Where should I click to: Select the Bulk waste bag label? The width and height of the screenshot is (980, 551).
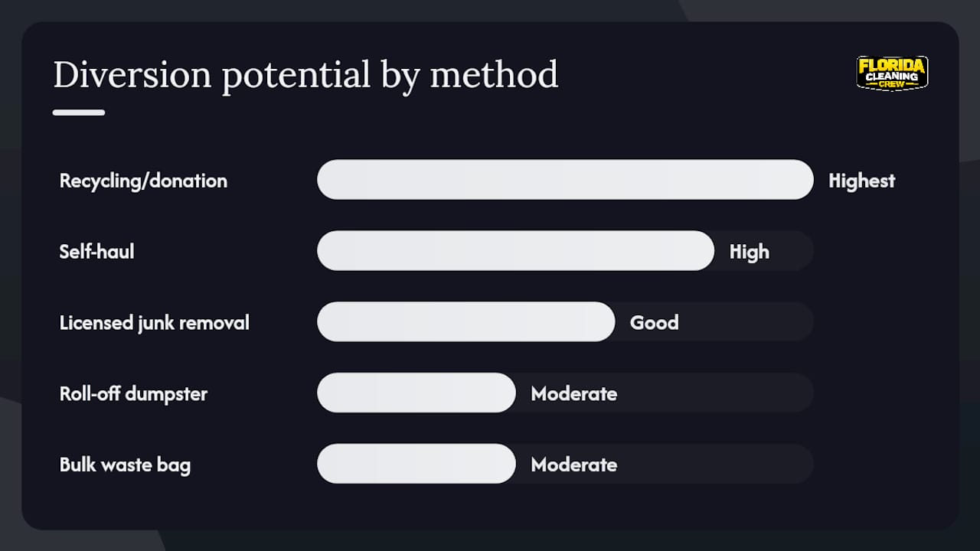tap(125, 465)
